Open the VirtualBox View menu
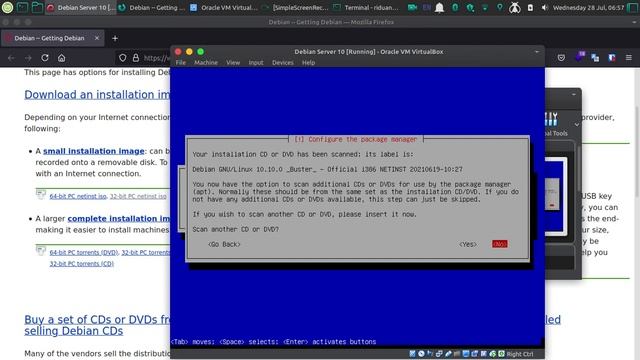640x360 pixels. point(233,62)
